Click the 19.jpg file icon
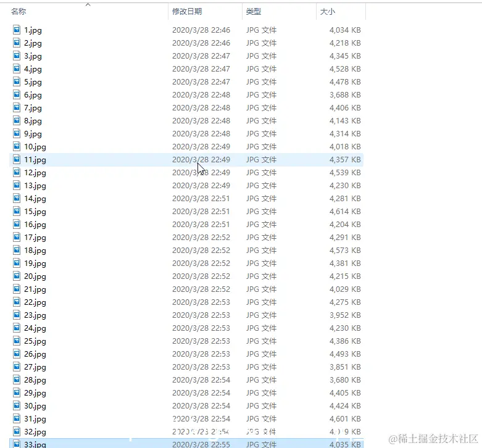The image size is (482, 448). pos(17,263)
